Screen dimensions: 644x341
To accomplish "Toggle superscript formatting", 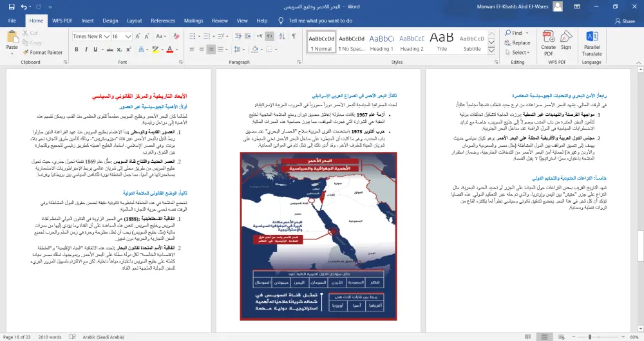I will click(x=129, y=50).
